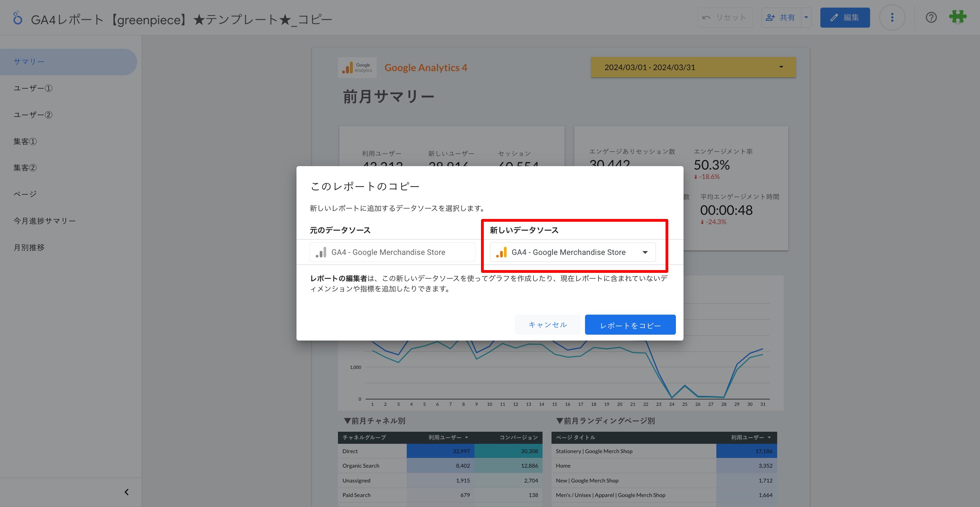980x507 pixels.
Task: Open the 集客② page
Action: coord(68,168)
